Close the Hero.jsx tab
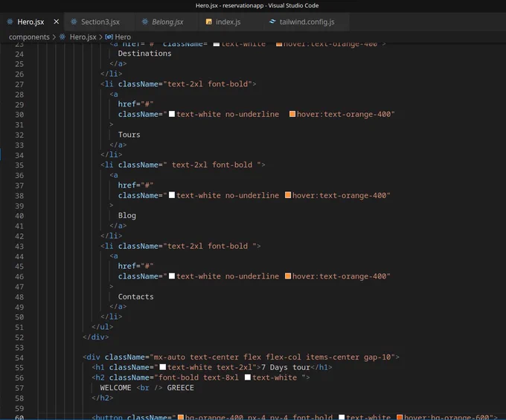Image resolution: width=506 pixels, height=420 pixels. (x=56, y=22)
